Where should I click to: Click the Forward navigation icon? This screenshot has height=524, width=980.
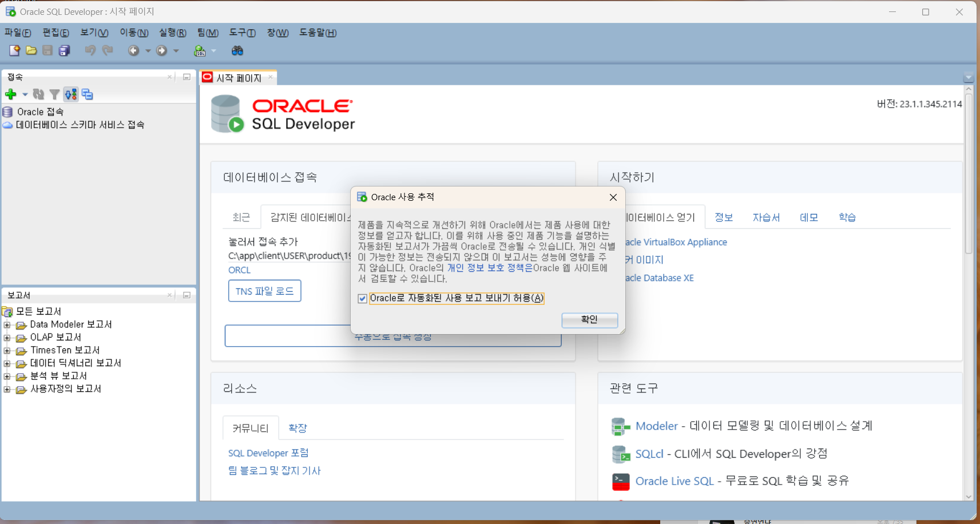[162, 50]
